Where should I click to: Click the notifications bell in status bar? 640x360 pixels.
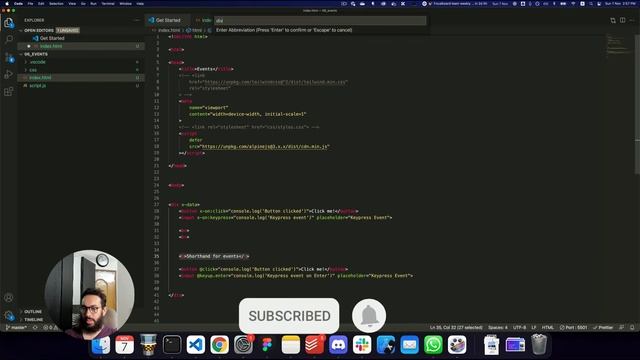click(x=632, y=327)
